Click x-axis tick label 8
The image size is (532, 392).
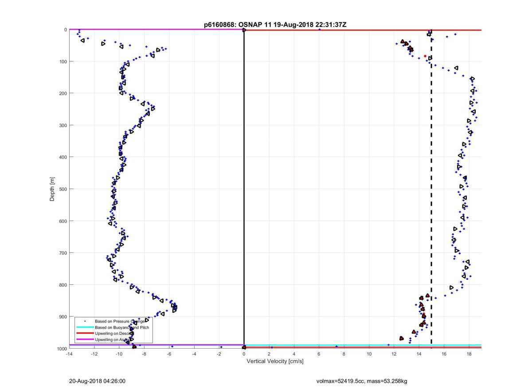(x=344, y=354)
